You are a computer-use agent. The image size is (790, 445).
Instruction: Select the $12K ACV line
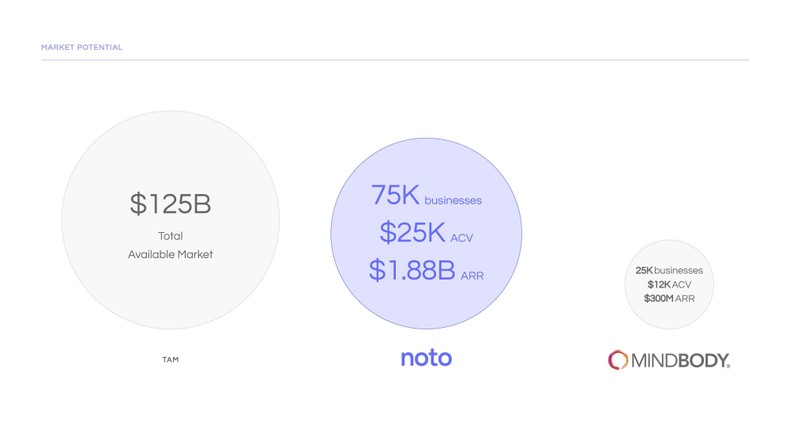669,284
